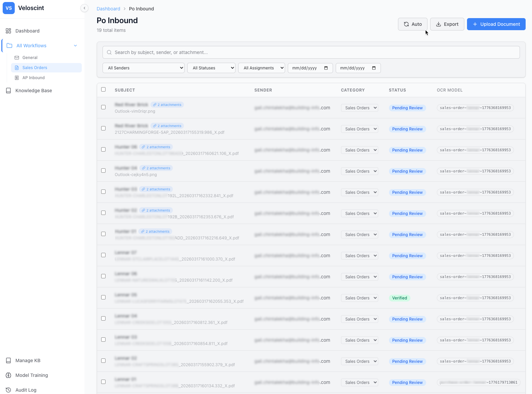532x394 pixels.
Task: Open Model Training in the sidebar
Action: pyautogui.click(x=31, y=375)
